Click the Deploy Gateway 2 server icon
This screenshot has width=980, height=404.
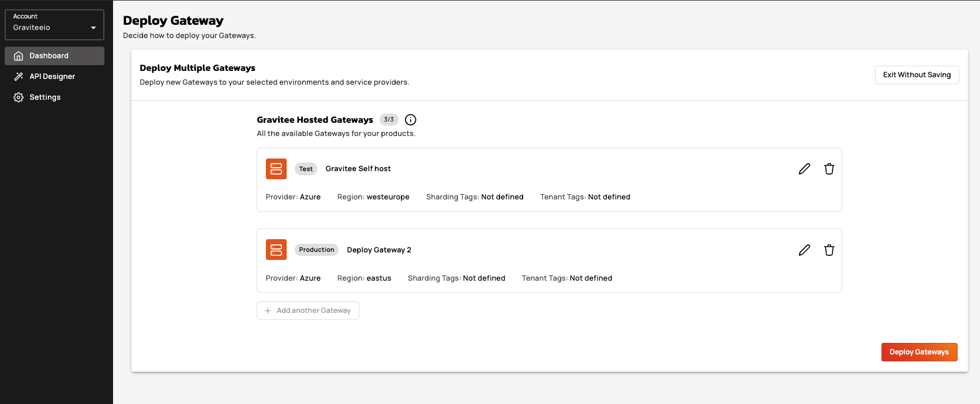(x=276, y=250)
